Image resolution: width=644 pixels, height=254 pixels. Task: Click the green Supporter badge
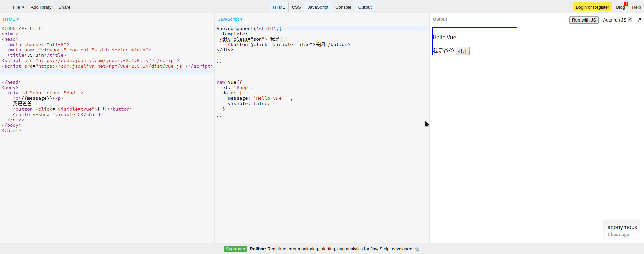(235, 249)
